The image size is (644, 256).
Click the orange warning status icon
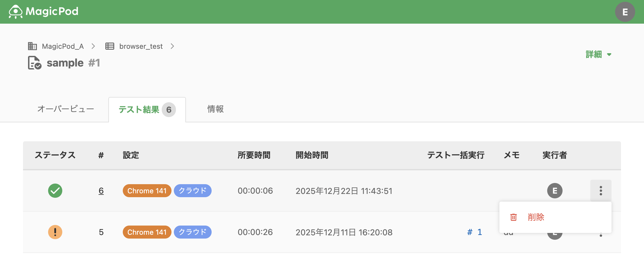click(55, 232)
